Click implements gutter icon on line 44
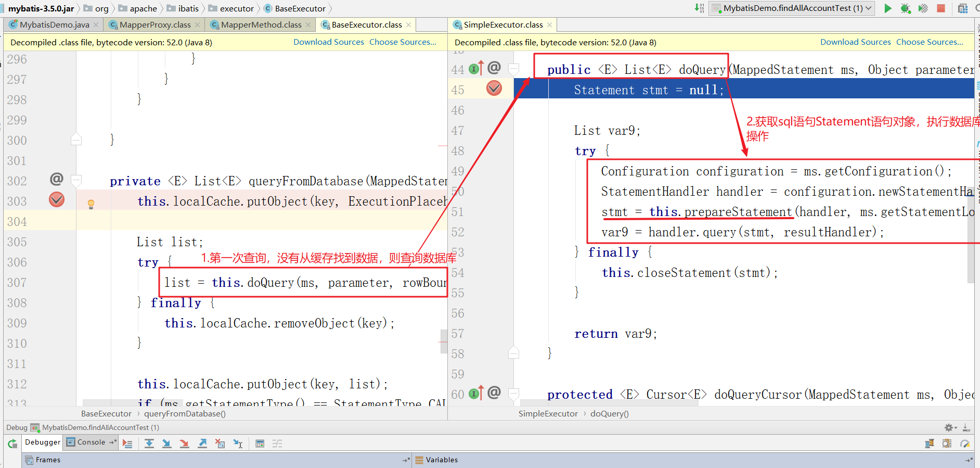980x468 pixels. click(476, 68)
